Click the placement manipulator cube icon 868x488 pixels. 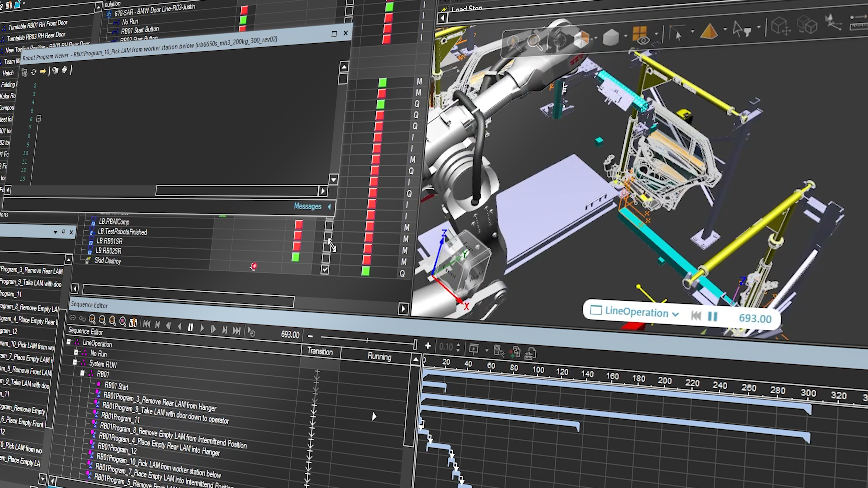(x=781, y=26)
